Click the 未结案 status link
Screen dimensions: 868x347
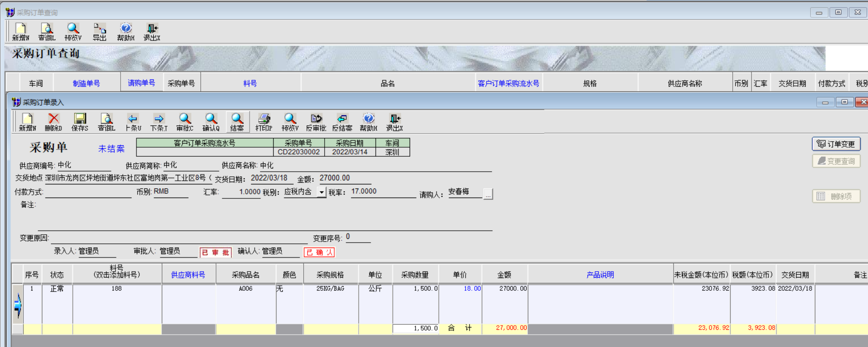click(111, 149)
